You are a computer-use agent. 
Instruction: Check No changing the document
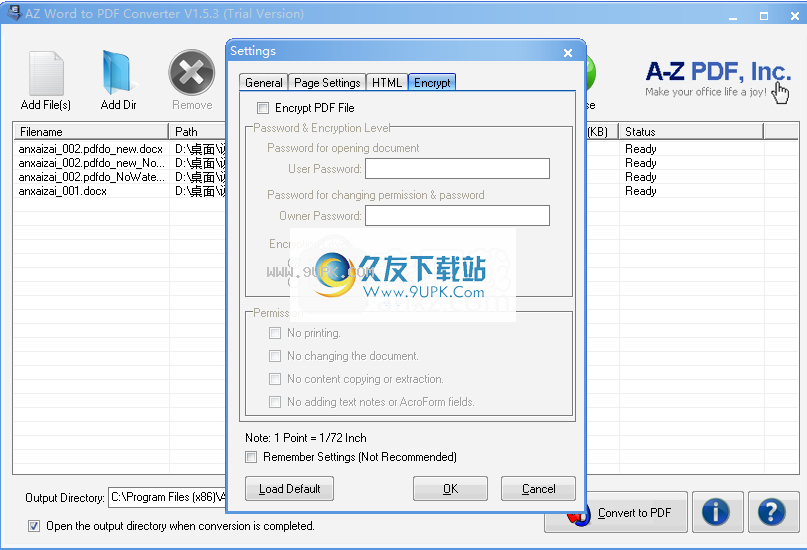275,356
